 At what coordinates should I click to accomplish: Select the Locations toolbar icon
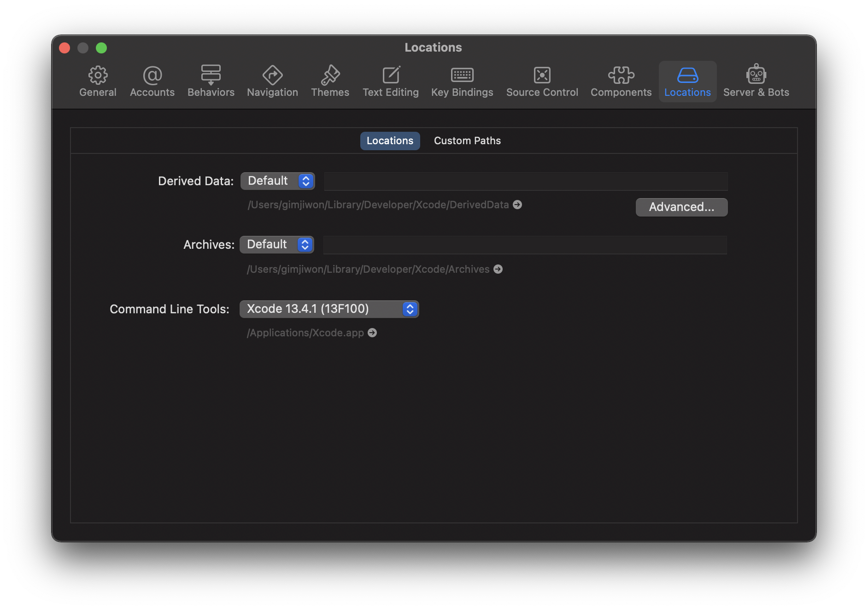click(x=687, y=82)
